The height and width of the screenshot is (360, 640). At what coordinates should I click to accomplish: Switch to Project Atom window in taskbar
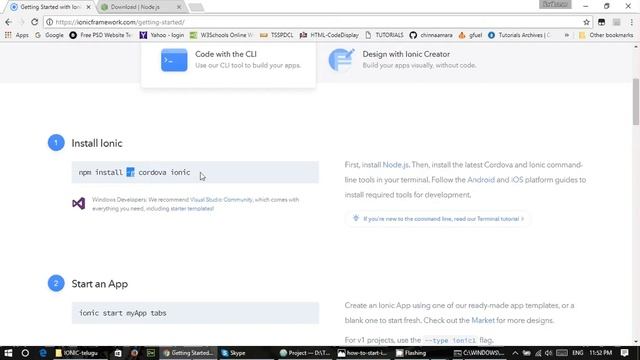305,353
